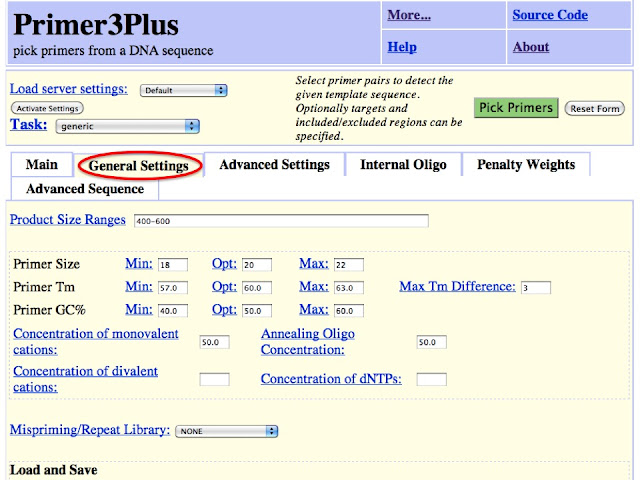Click the Primer Tm Opt field 60.0
640x480 pixels.
[257, 288]
